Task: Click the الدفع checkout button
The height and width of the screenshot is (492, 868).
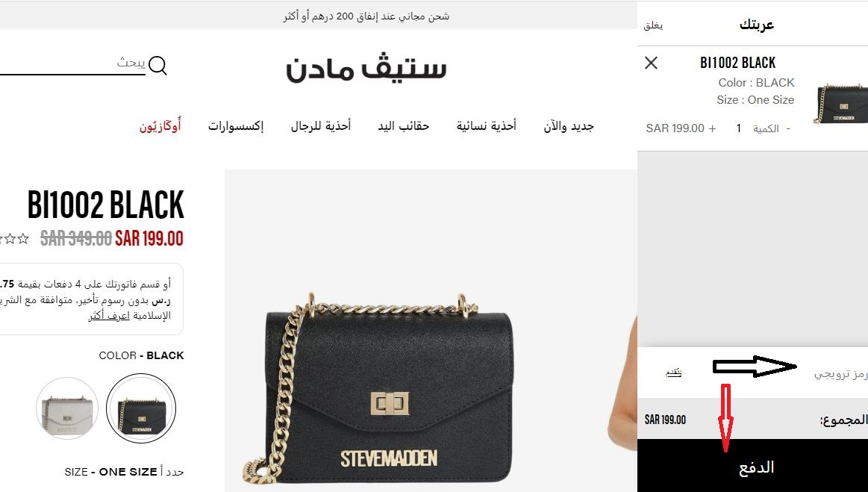Action: [x=753, y=466]
